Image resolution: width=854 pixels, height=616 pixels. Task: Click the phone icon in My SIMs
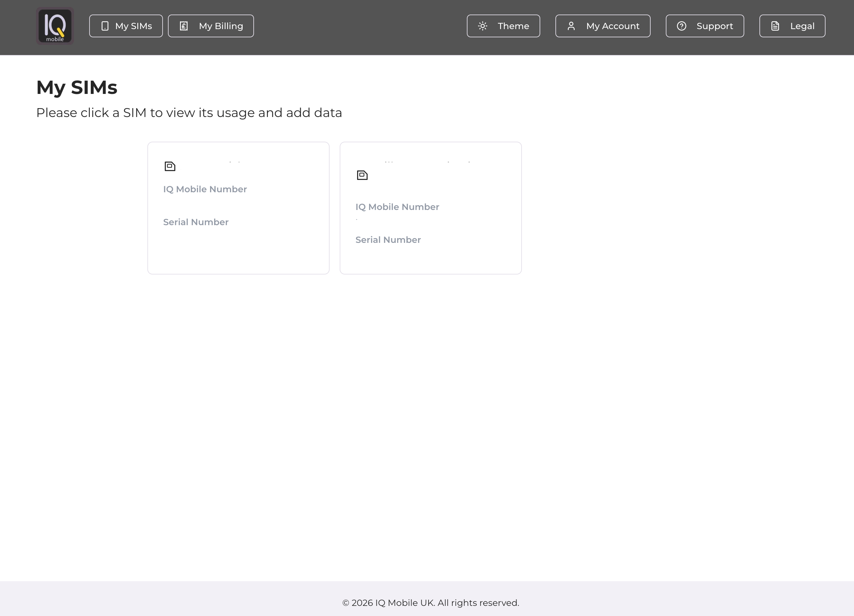(x=105, y=26)
